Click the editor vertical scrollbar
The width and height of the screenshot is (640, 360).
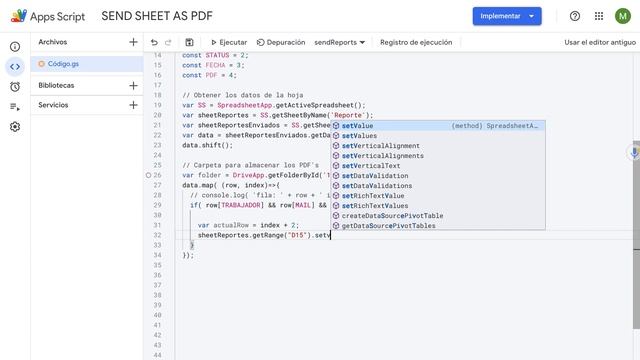tap(636, 235)
